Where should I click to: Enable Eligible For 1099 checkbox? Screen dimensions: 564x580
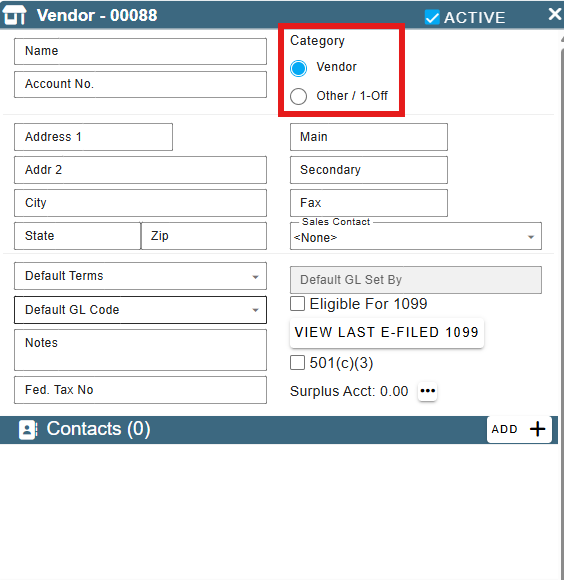[297, 304]
